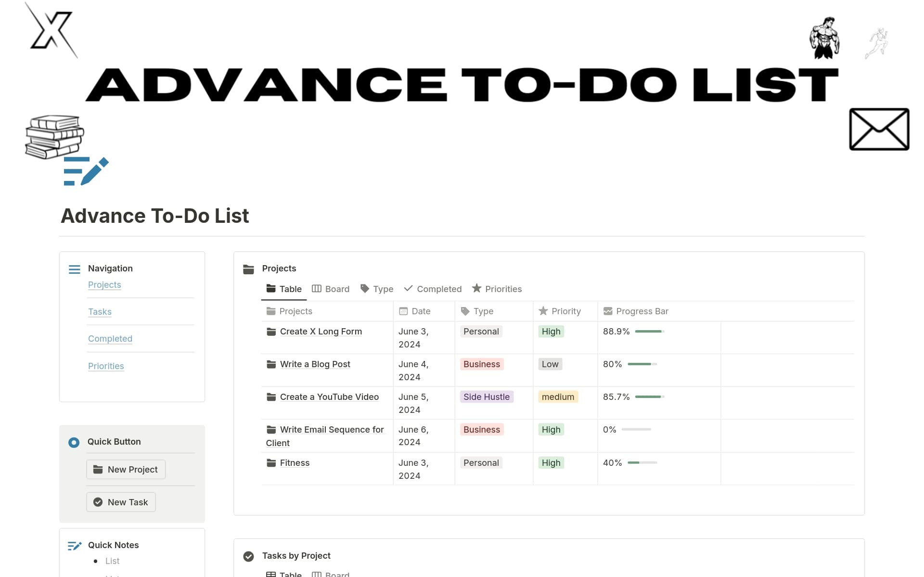
Task: Click the 0% progress bar
Action: coord(636,430)
